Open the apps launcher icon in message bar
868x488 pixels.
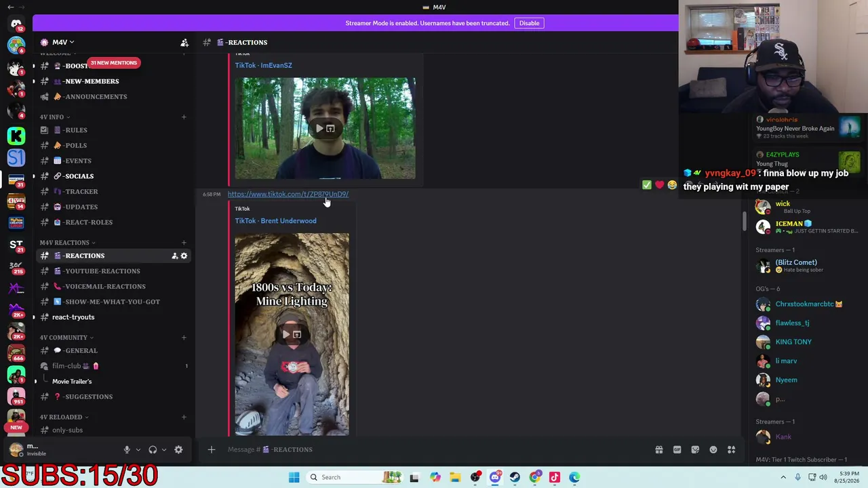point(732,449)
